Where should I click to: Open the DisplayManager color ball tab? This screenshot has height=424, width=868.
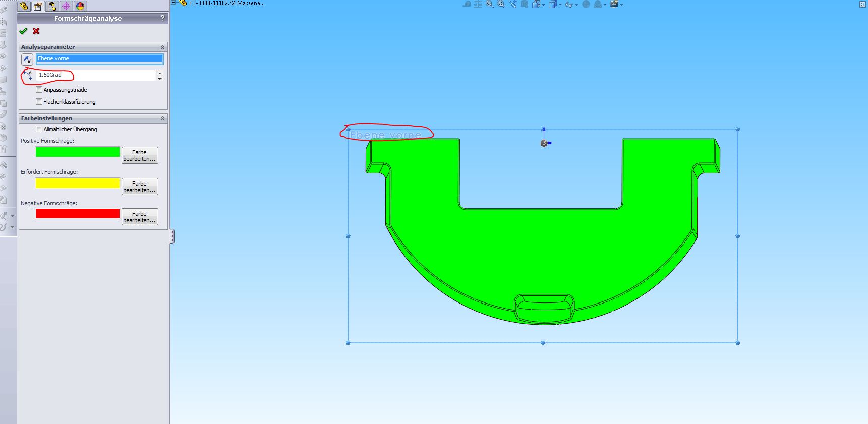(x=80, y=6)
